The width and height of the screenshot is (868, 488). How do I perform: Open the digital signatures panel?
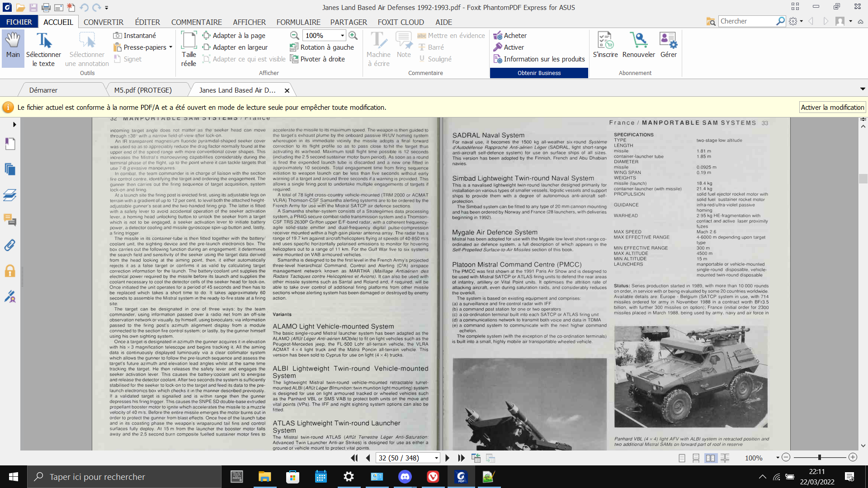coord(10,296)
